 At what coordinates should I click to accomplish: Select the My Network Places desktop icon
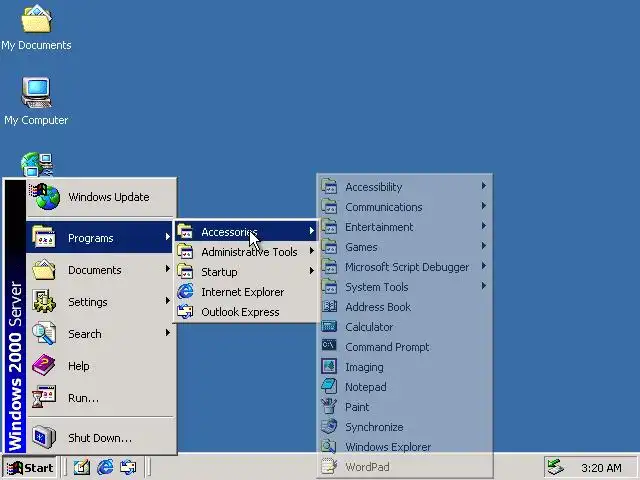[37, 164]
